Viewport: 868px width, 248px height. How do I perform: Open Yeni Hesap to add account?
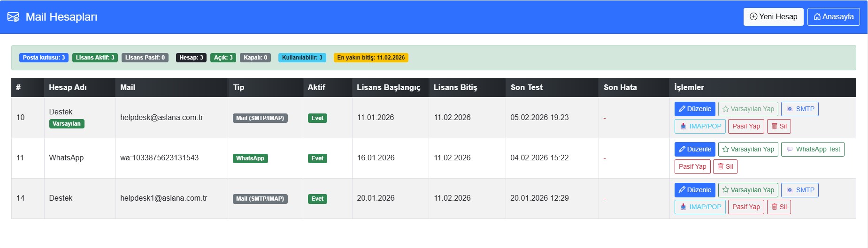pyautogui.click(x=773, y=17)
